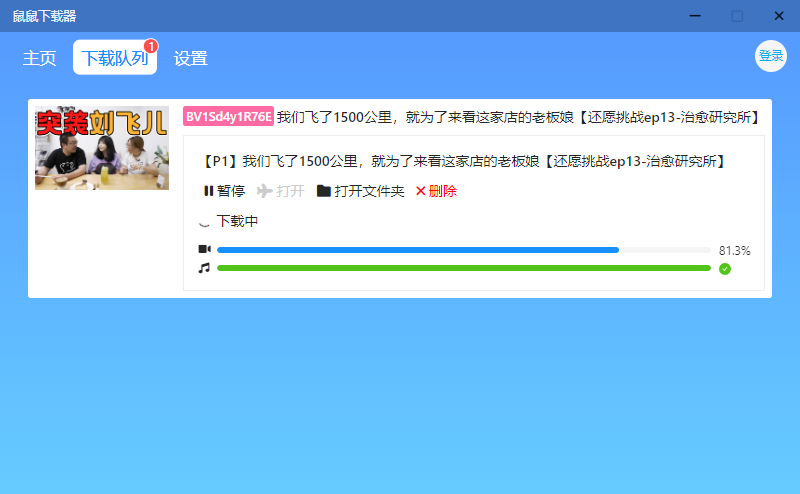Open the download folder with 打开文件夹
This screenshot has height=494, width=800.
[361, 191]
